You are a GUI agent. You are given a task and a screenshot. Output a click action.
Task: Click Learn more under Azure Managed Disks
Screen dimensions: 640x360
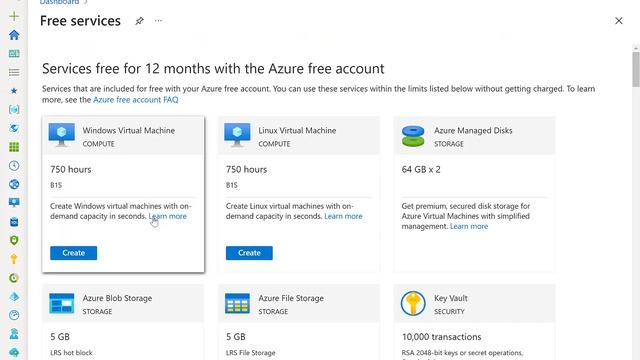tap(469, 227)
